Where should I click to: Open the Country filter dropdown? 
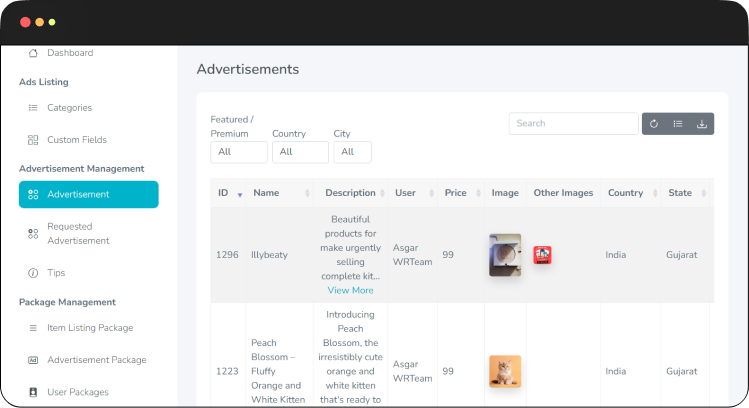300,152
